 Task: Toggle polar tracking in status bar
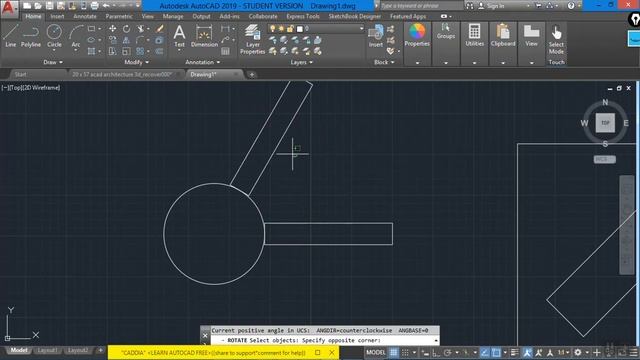pos(448,352)
